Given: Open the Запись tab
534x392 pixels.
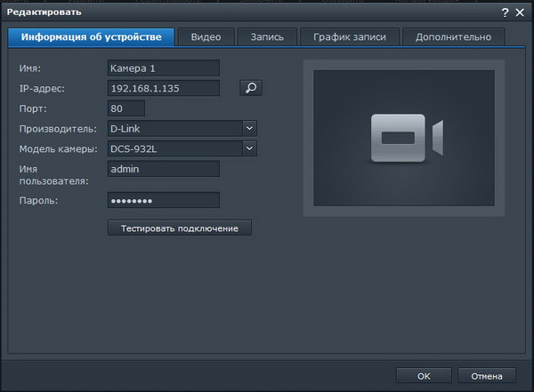Looking at the screenshot, I should pyautogui.click(x=267, y=36).
